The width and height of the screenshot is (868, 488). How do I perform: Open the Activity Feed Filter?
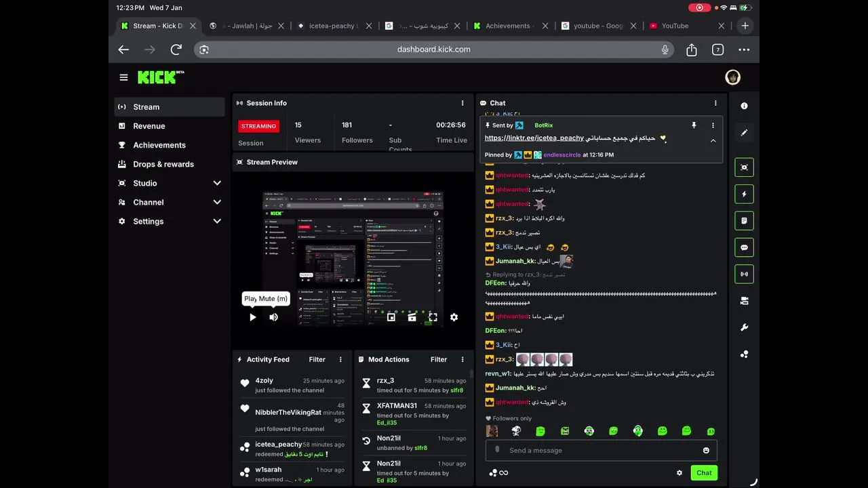(x=317, y=359)
